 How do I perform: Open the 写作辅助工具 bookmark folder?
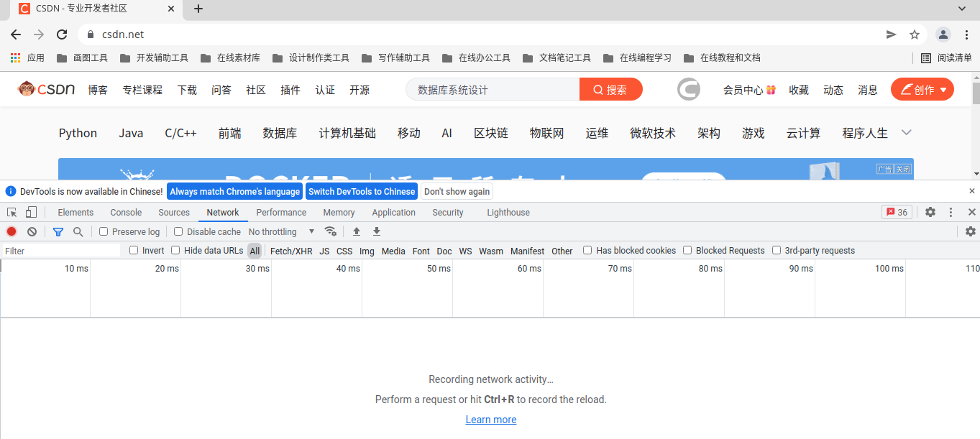(395, 57)
